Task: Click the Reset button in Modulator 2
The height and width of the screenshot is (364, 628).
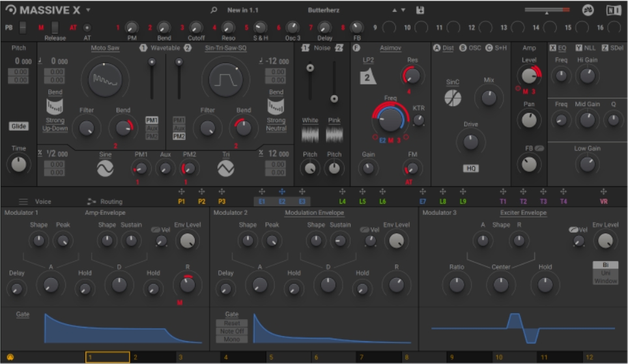Action: click(x=232, y=323)
